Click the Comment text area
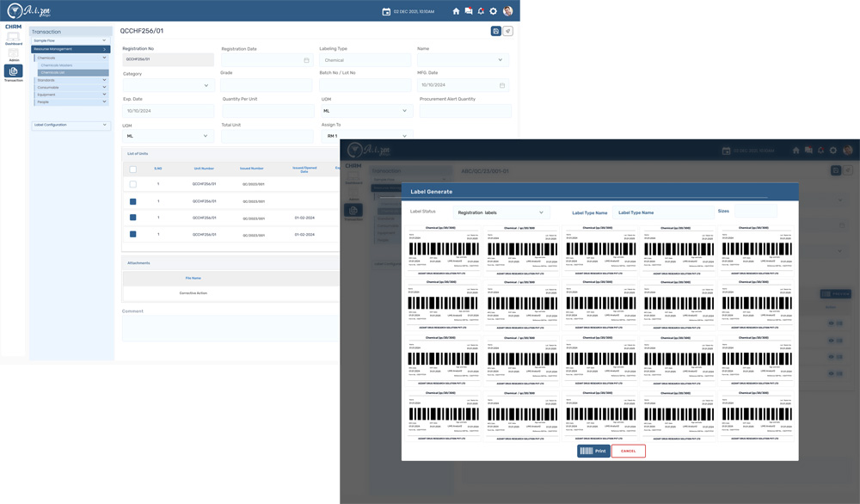 (x=230, y=328)
